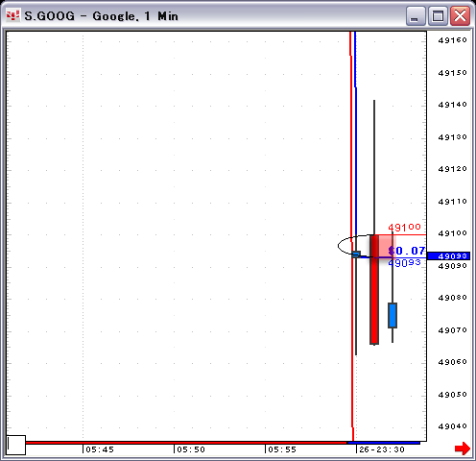Click the 49130 price axis label
This screenshot has width=476, height=461.
453,137
